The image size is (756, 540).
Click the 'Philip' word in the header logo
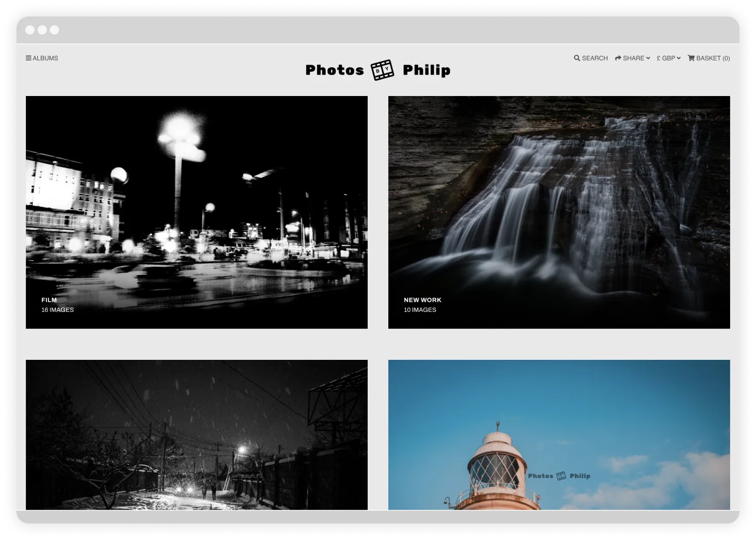tap(427, 71)
